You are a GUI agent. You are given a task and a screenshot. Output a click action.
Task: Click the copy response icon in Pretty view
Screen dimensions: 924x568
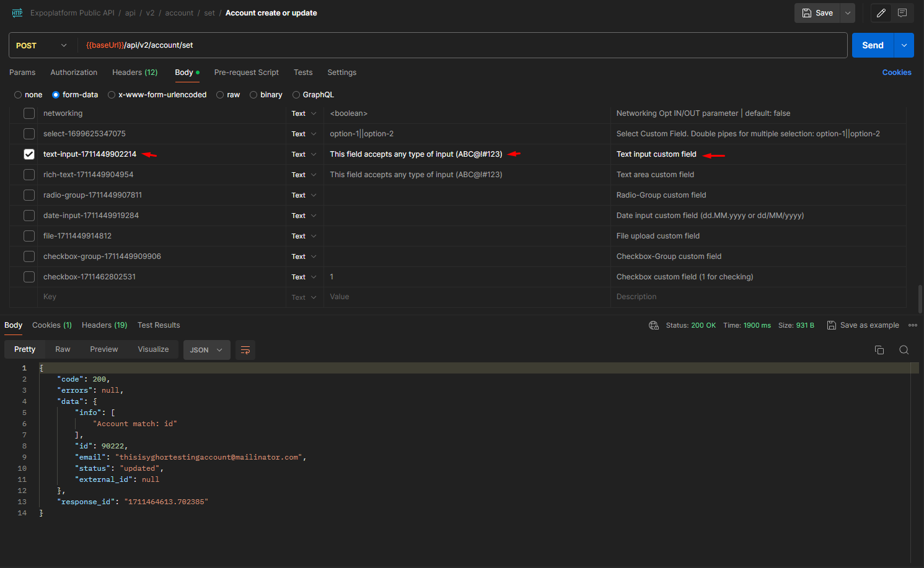click(879, 350)
